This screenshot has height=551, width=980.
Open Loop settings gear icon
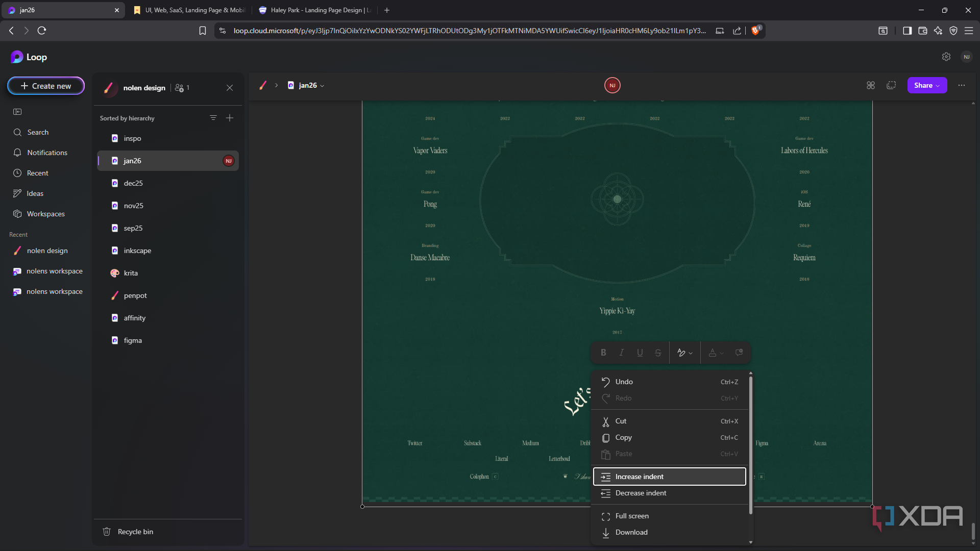946,57
